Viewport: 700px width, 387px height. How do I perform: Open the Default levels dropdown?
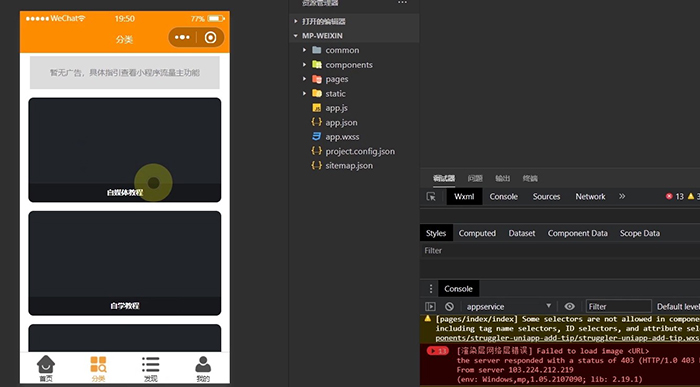click(x=678, y=307)
